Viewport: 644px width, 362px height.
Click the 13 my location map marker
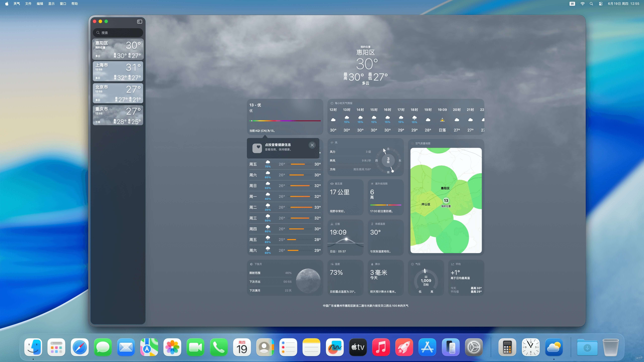(x=446, y=200)
